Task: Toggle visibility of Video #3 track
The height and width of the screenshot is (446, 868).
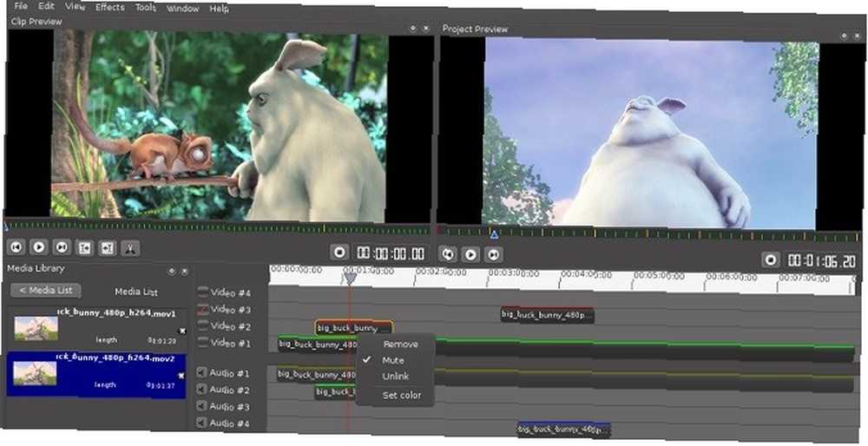Action: point(203,309)
